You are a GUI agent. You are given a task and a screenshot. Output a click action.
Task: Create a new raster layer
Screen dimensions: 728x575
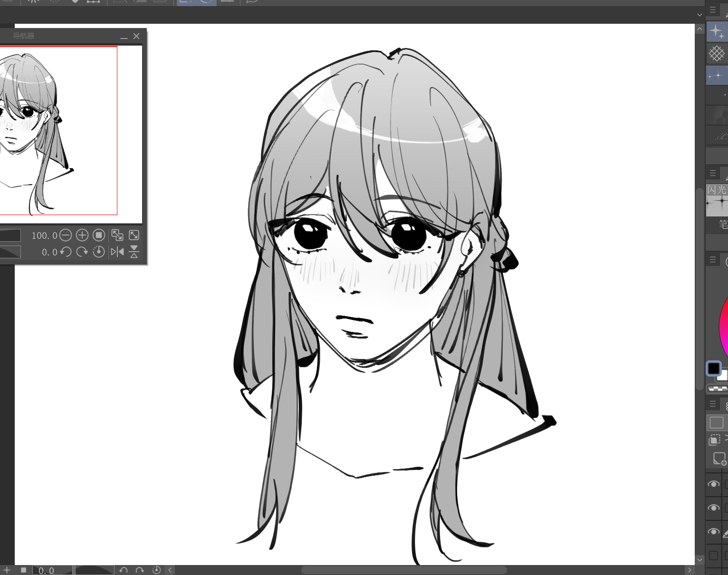(718, 458)
